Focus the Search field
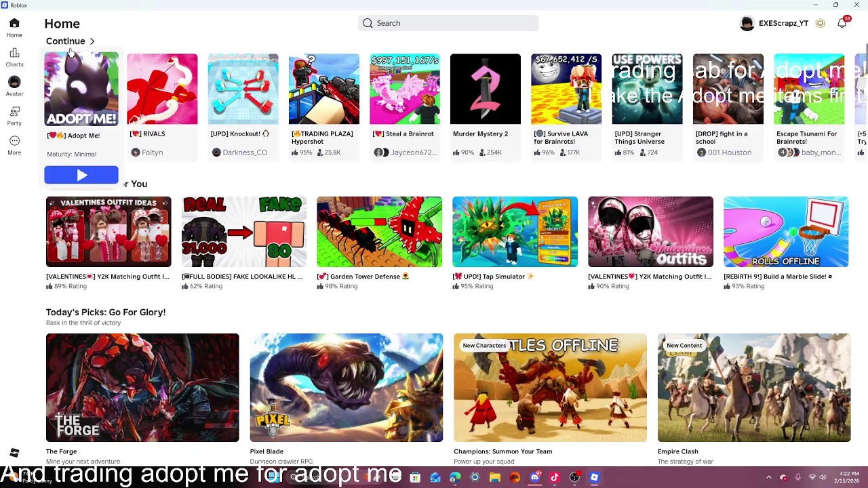The height and width of the screenshot is (488, 868). click(x=448, y=23)
